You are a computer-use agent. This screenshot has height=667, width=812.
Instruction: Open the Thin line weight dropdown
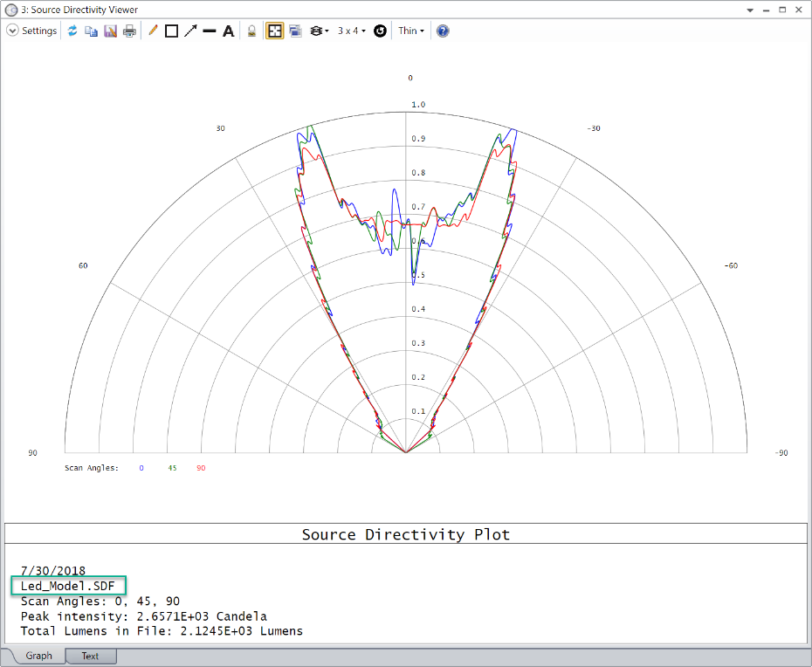[x=411, y=31]
